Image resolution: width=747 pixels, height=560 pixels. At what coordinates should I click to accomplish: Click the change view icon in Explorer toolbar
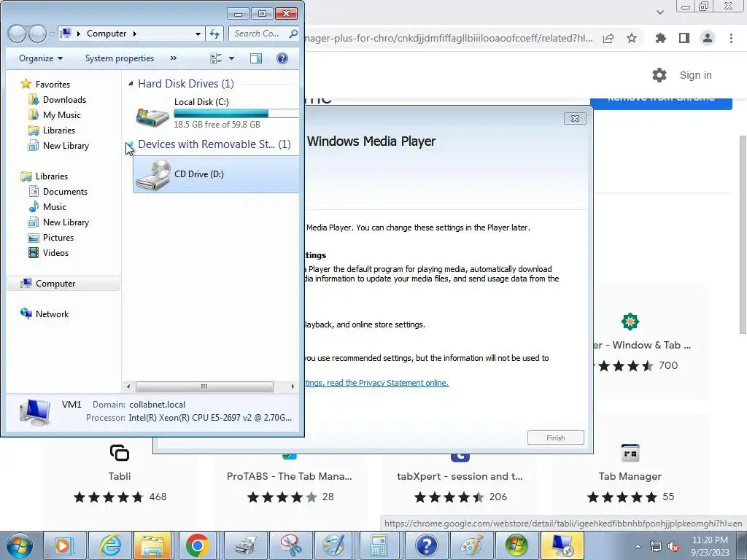tap(216, 58)
